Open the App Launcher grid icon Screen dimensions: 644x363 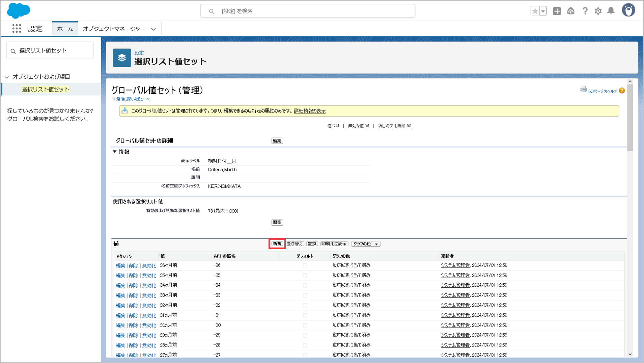pos(17,29)
